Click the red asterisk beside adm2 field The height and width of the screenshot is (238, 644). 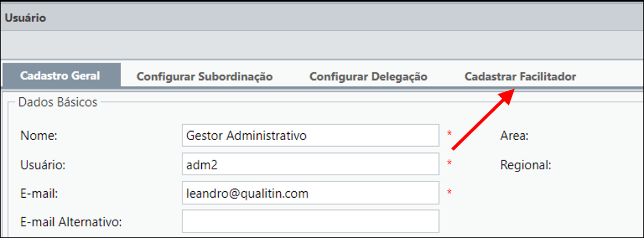pos(450,162)
